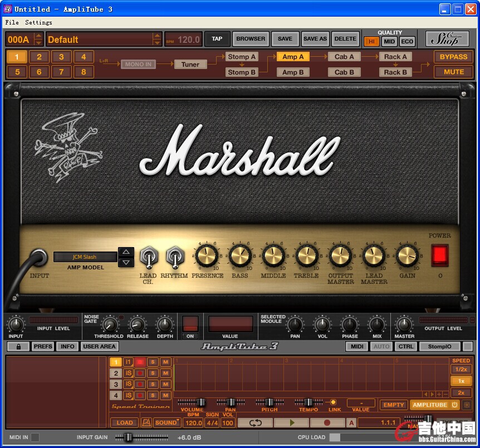Viewport: 480px width, 448px height.
Task: Click the iS input selector on track 2
Action: point(128,373)
